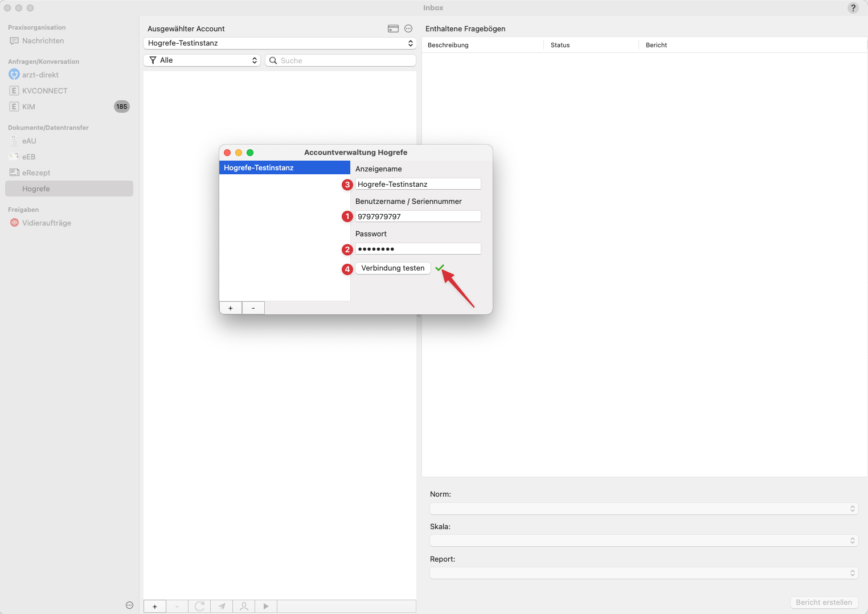
Task: Click the KIM unread badge 185
Action: click(x=122, y=107)
